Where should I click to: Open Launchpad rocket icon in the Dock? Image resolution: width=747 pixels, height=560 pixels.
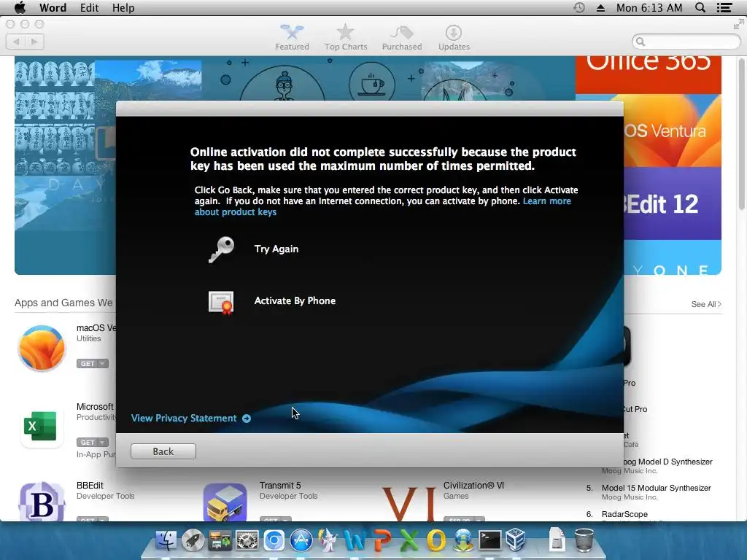(193, 540)
